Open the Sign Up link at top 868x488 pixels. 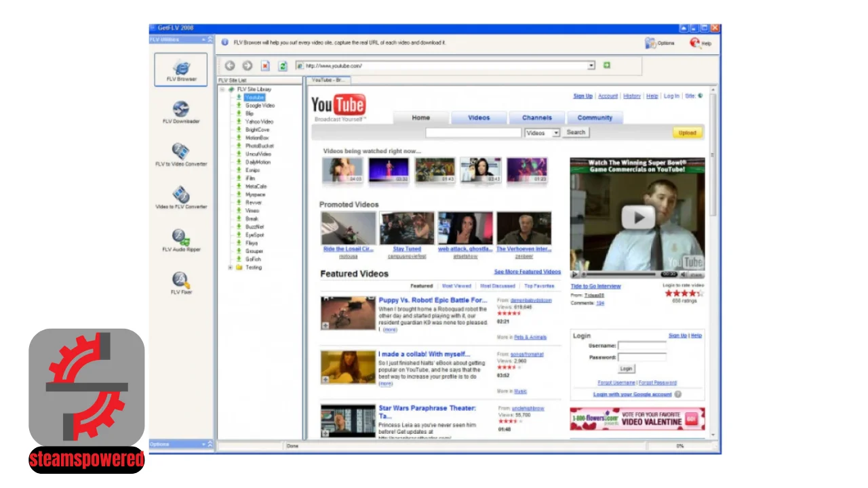(583, 96)
